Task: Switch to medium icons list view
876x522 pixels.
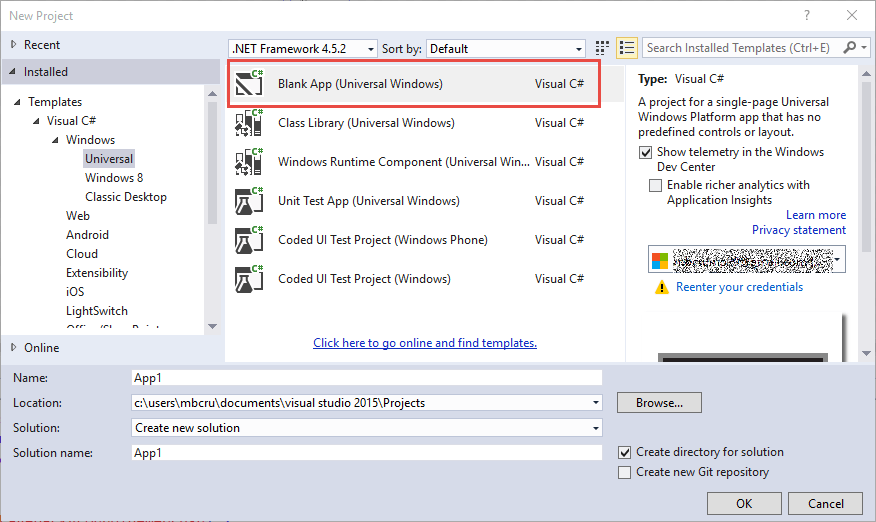Action: pos(627,48)
